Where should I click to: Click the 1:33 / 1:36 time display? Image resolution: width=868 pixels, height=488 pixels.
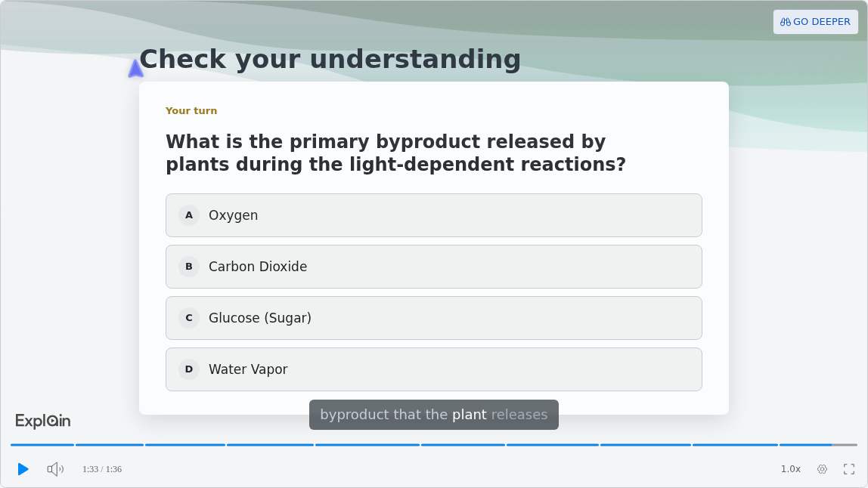pyautogui.click(x=102, y=469)
